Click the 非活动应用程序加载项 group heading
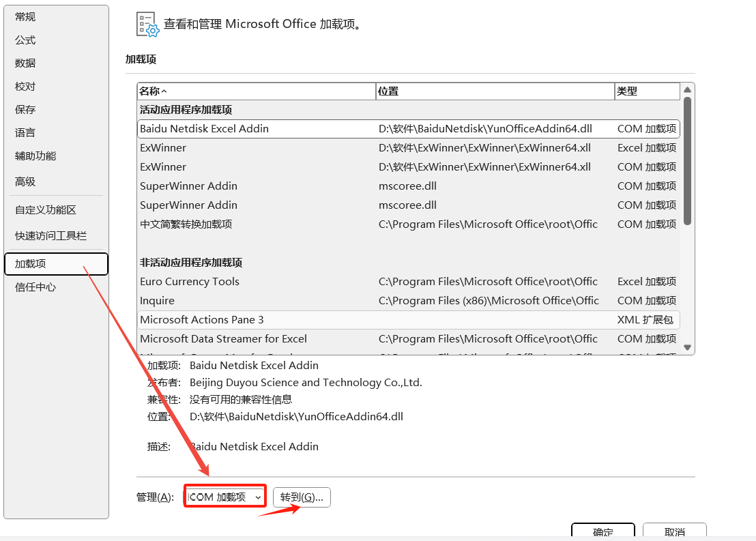This screenshot has height=541, width=756. click(x=191, y=263)
